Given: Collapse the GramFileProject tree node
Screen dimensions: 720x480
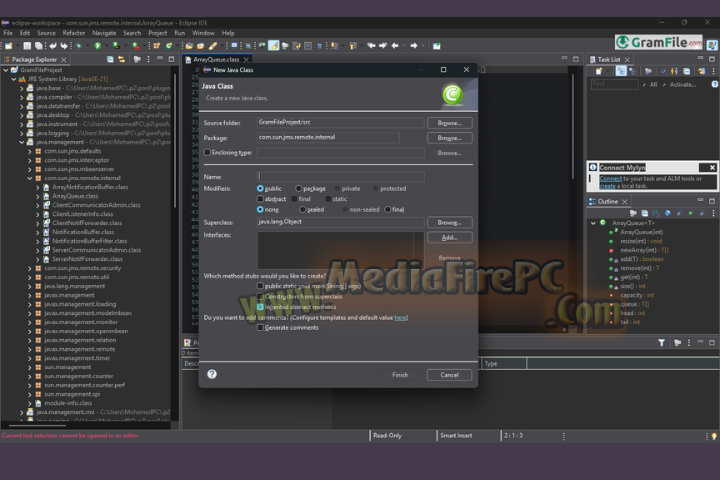Looking at the screenshot, I should [6, 70].
